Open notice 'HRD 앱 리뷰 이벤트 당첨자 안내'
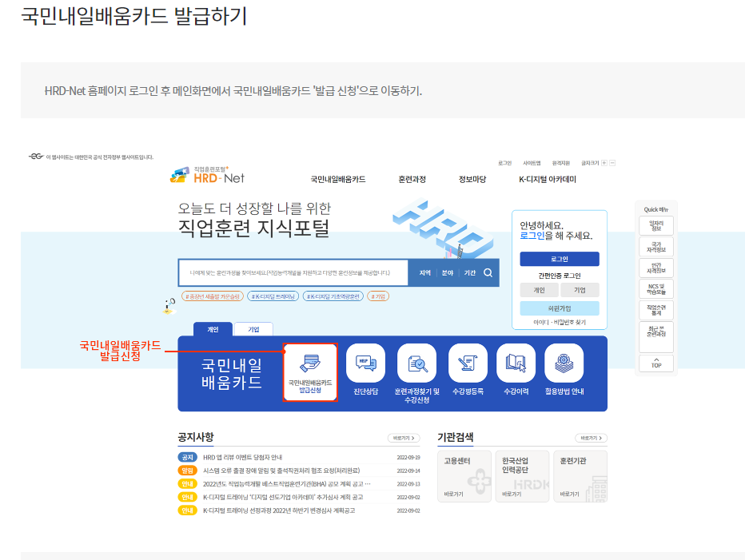 coord(242,458)
